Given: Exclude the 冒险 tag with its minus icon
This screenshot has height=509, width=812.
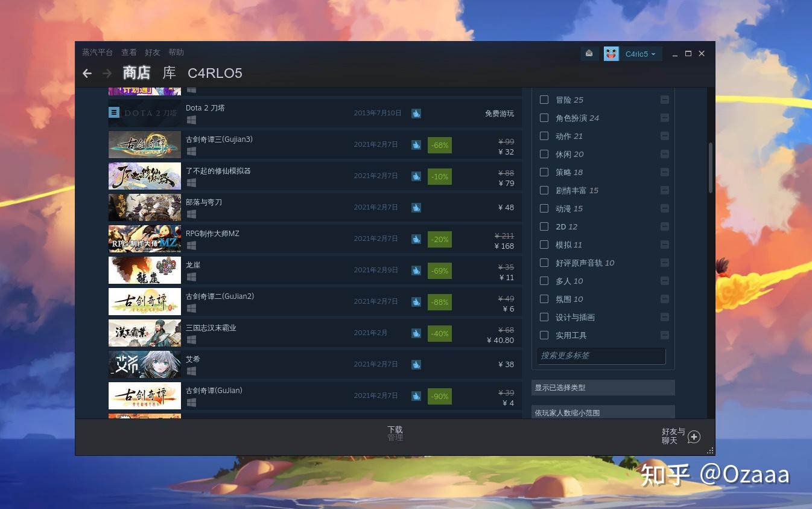Looking at the screenshot, I should (664, 100).
